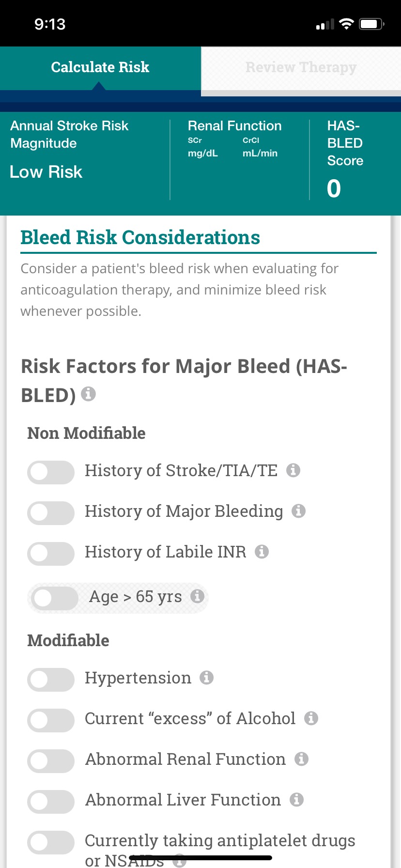
Task: Toggle Current excess of Alcohol switch
Action: pyautogui.click(x=51, y=720)
